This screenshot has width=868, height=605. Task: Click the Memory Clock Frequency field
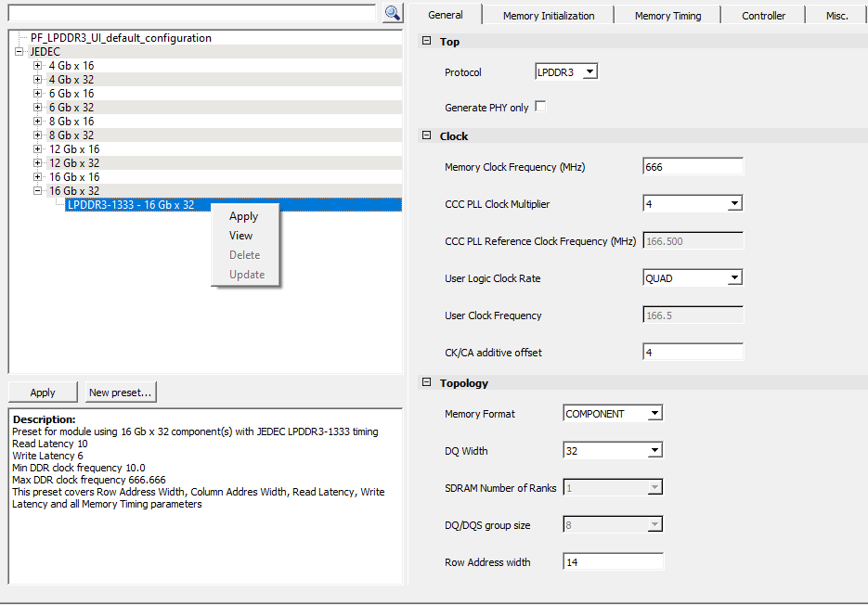tap(693, 167)
